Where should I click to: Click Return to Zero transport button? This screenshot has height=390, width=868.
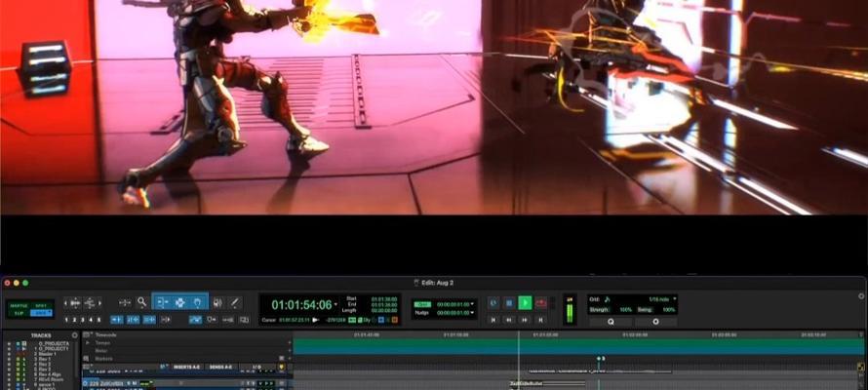coord(493,319)
